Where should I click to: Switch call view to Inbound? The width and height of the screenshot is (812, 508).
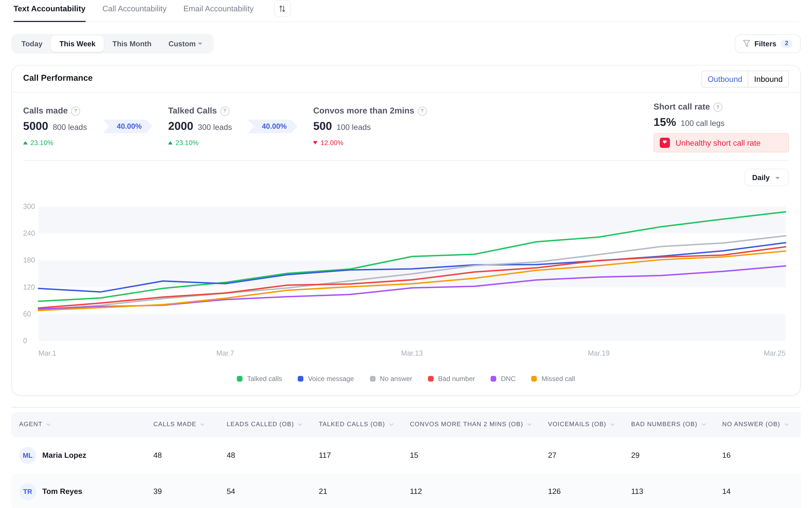pyautogui.click(x=768, y=79)
